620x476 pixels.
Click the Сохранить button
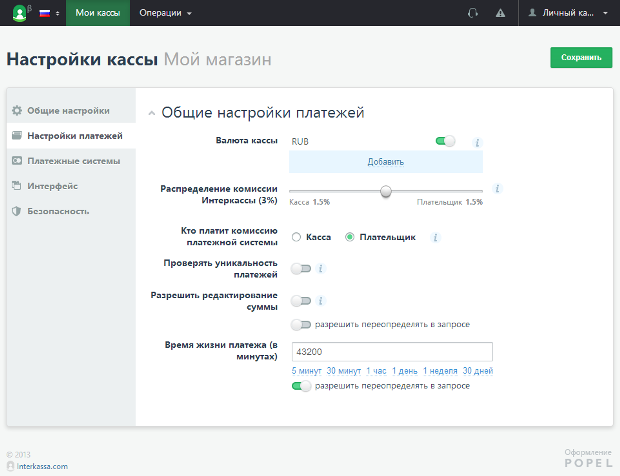pyautogui.click(x=581, y=57)
